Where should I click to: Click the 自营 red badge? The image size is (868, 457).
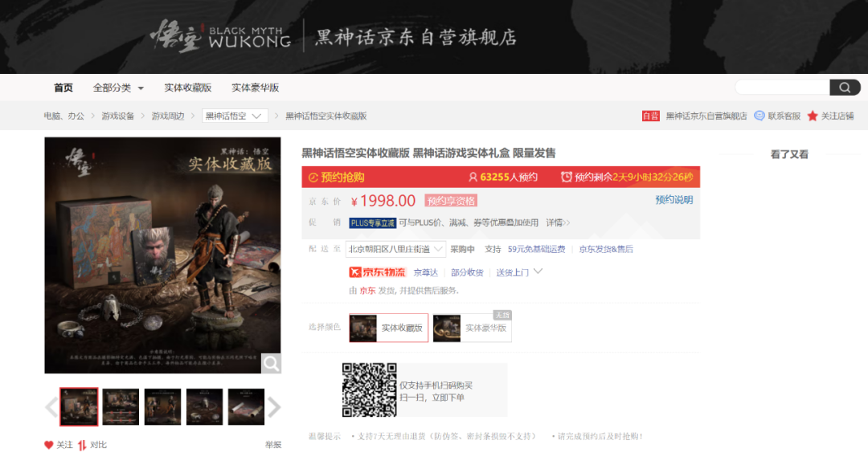[650, 116]
